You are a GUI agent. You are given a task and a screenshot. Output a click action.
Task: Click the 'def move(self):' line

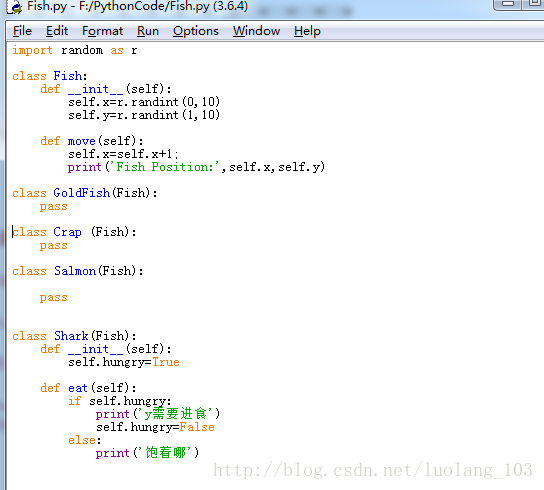click(x=92, y=141)
